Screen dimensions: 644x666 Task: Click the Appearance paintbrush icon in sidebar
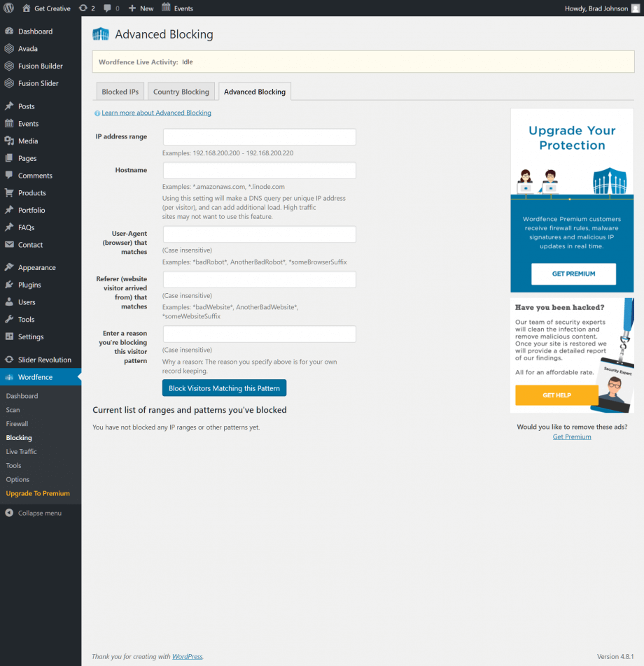[10, 267]
